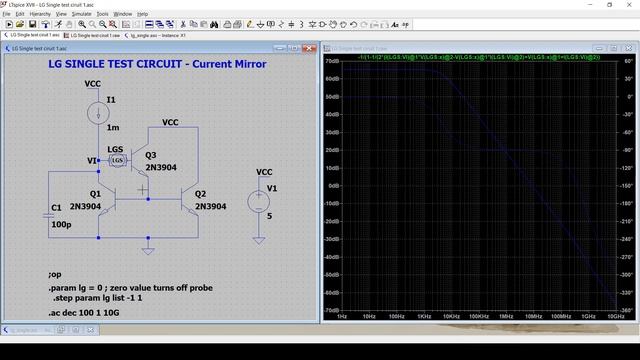Click the first Tile Windows icon

149,24
